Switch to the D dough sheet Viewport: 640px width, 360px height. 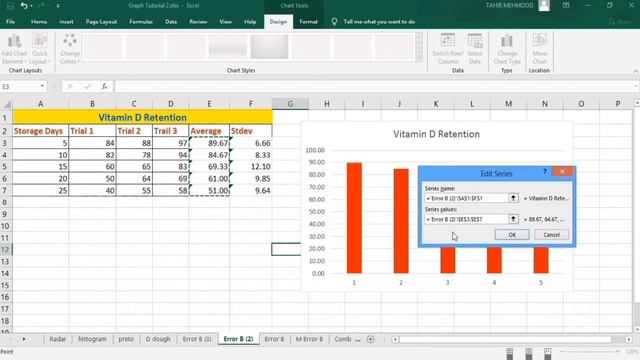point(158,339)
